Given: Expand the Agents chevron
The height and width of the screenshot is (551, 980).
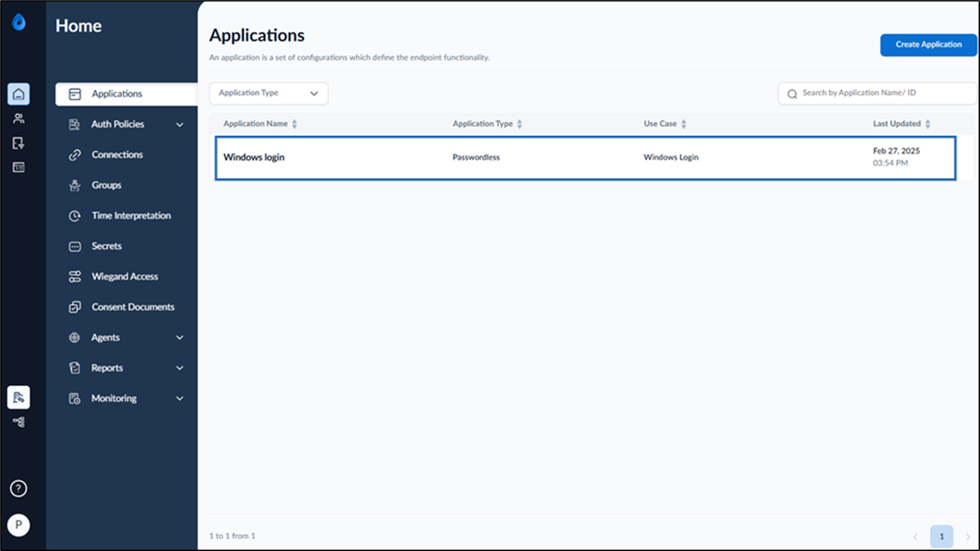Looking at the screenshot, I should pyautogui.click(x=179, y=338).
